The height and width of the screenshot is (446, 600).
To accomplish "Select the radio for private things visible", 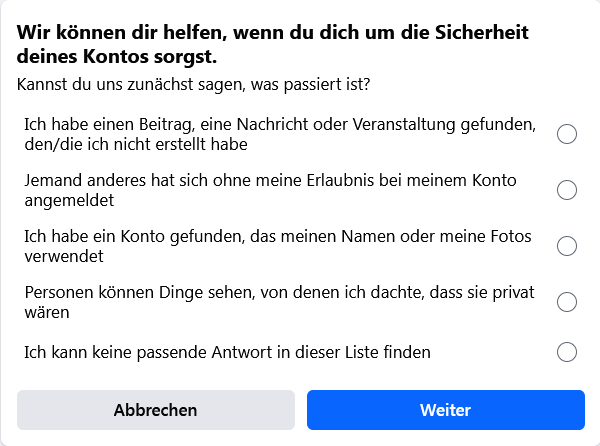I will pos(567,302).
